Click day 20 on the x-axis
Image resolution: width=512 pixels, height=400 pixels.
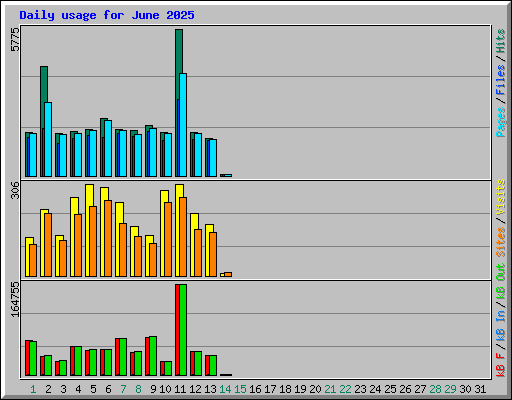315,389
